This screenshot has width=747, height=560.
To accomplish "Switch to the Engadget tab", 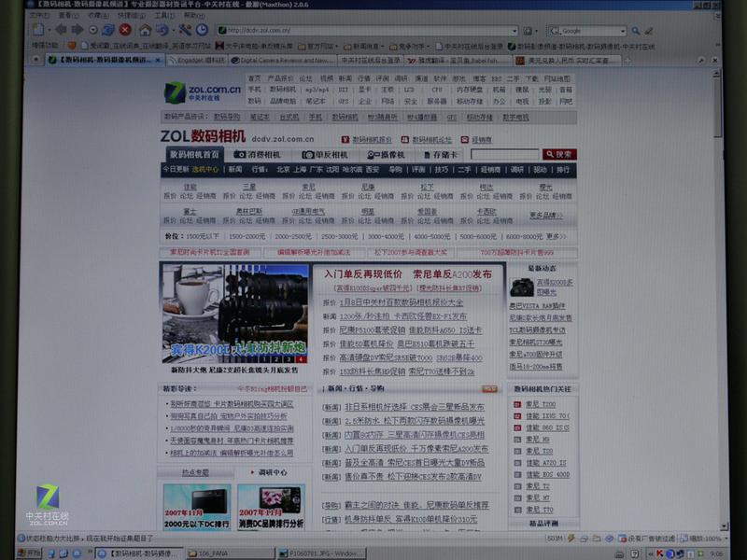I will coord(197,61).
